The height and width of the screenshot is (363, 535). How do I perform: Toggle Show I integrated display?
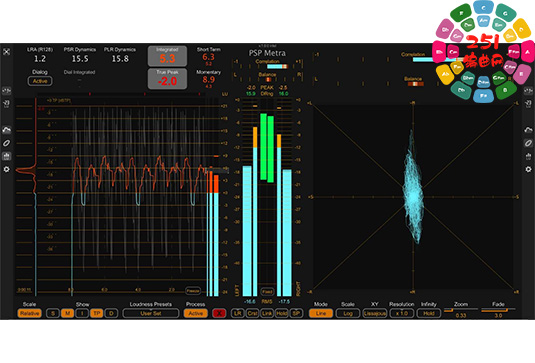[82, 313]
